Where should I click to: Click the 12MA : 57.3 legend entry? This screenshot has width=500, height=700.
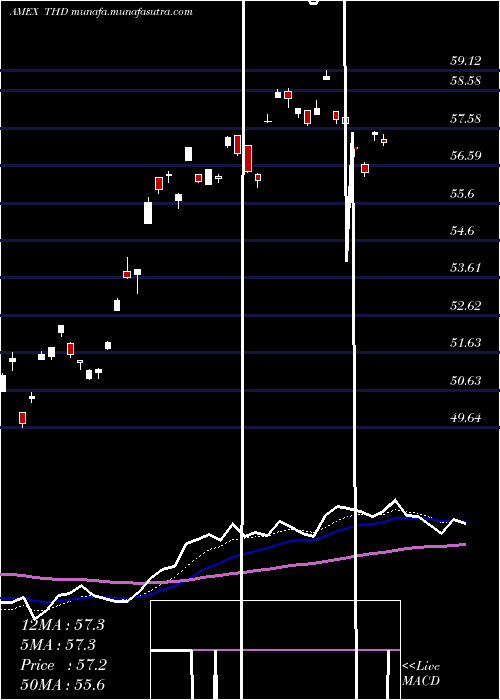(63, 625)
